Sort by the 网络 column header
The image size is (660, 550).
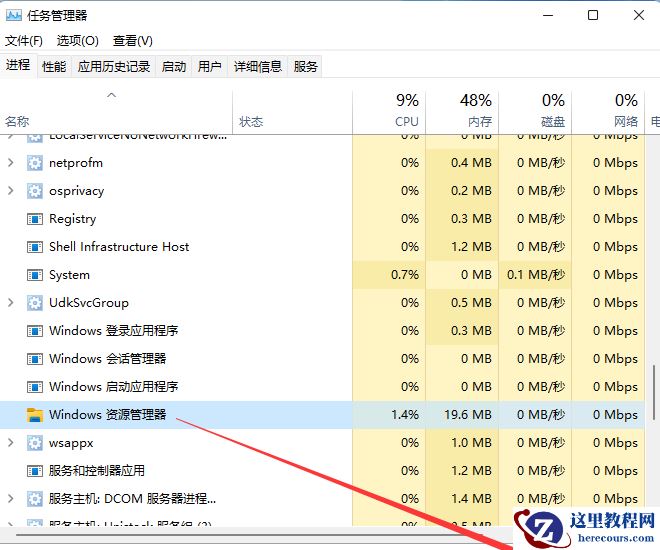pos(608,112)
